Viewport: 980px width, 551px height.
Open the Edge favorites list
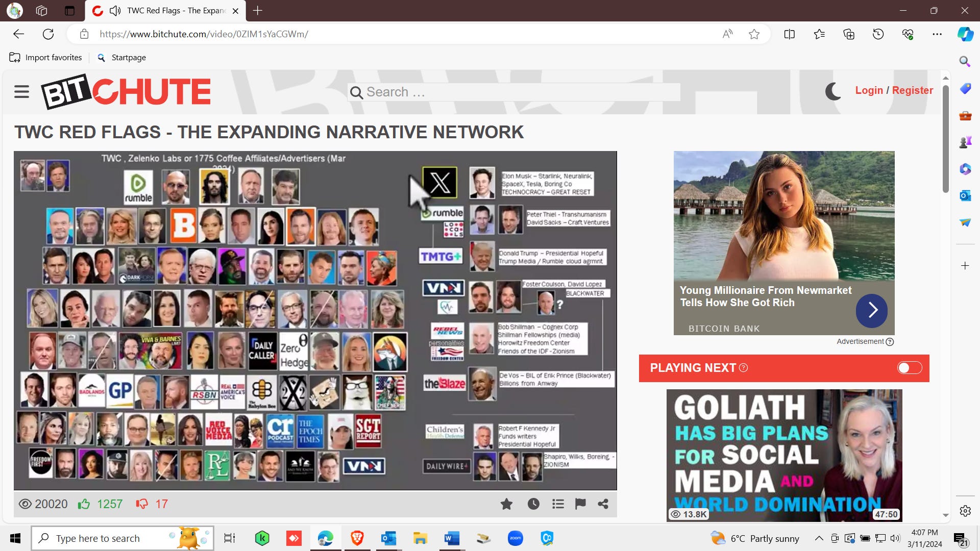(x=819, y=34)
